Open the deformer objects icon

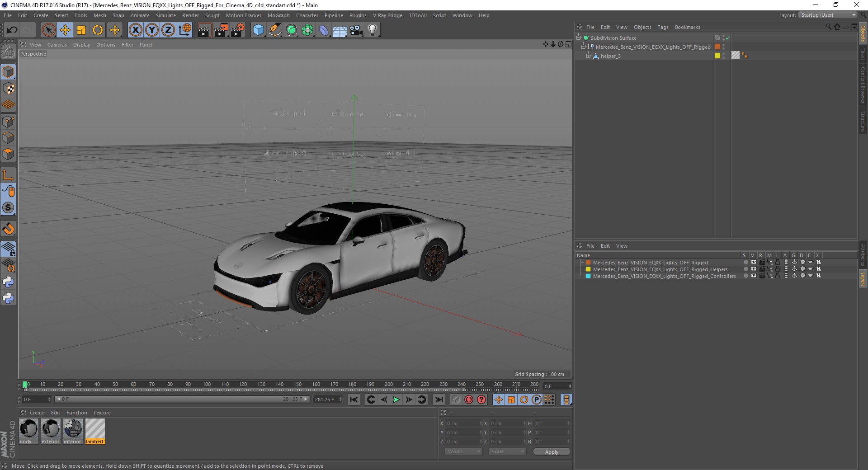(324, 30)
